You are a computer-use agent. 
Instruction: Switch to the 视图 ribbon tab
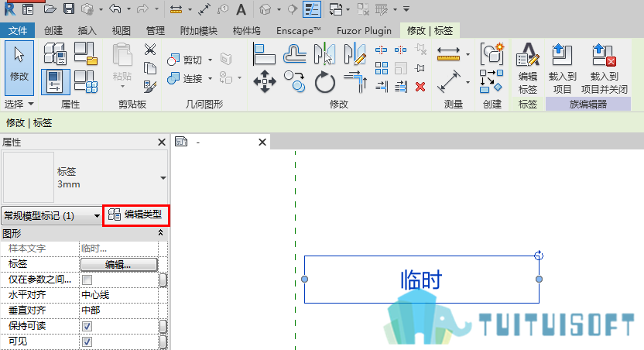click(122, 30)
